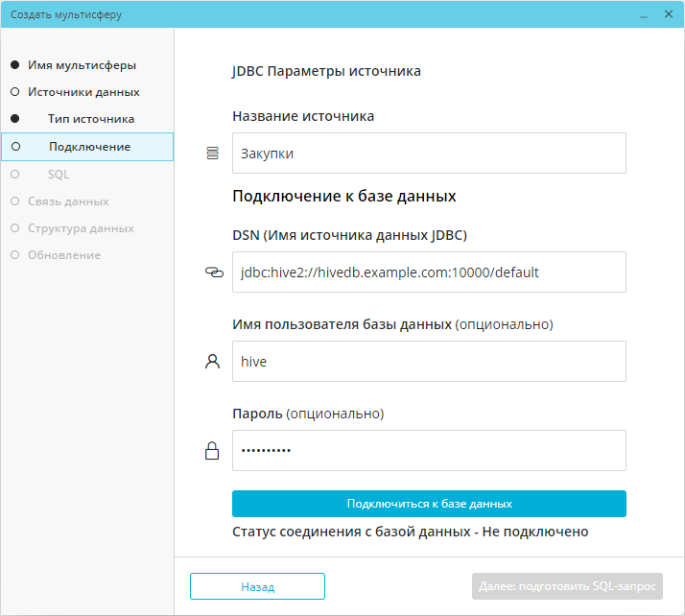685x616 pixels.
Task: Focus the Название источника field with Закупки
Action: click(x=429, y=154)
